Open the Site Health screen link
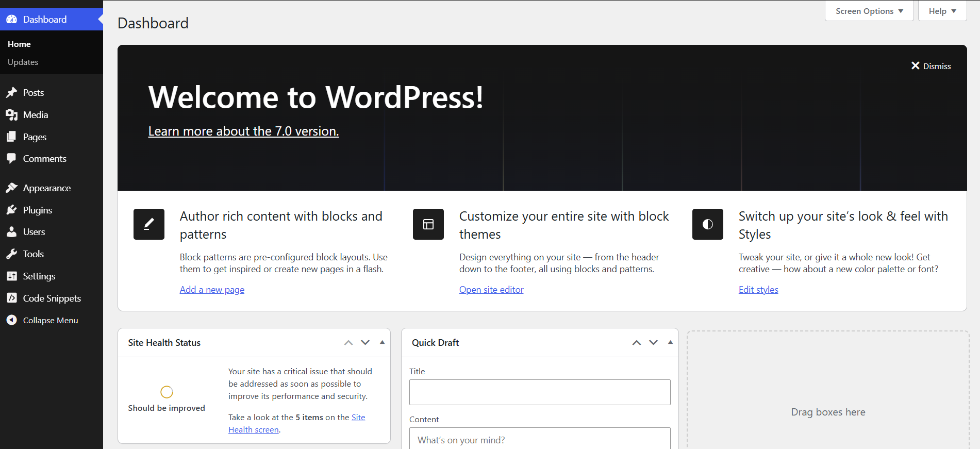The width and height of the screenshot is (980, 449). point(296,424)
